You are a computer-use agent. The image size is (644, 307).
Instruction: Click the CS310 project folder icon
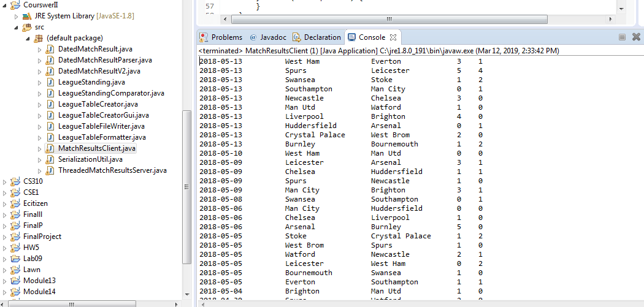tap(15, 181)
